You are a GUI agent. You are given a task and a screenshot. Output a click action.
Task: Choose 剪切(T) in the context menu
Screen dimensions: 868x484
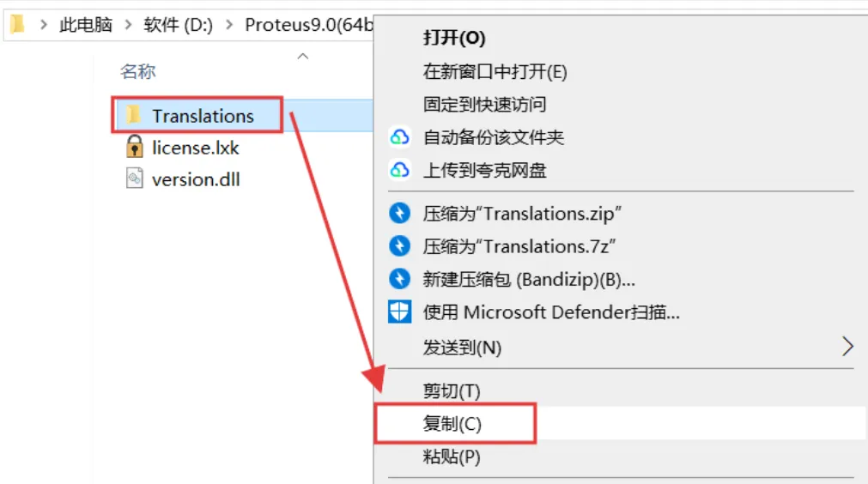[x=452, y=391]
